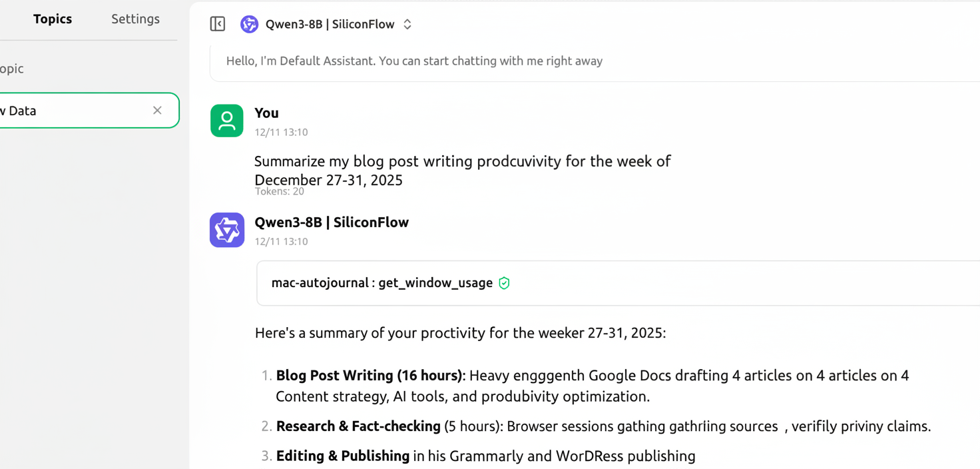
Task: Open the model selector chevron
Action: [x=407, y=23]
